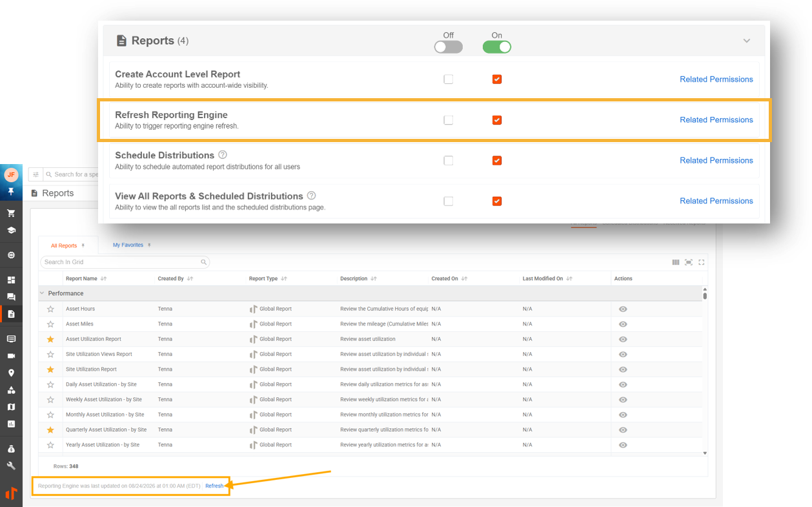Open Related Permissions for Create Account Level Report
The image size is (812, 507).
point(716,79)
